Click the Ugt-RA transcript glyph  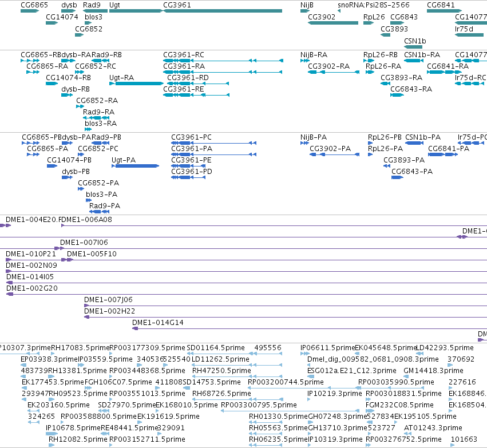coord(136,84)
